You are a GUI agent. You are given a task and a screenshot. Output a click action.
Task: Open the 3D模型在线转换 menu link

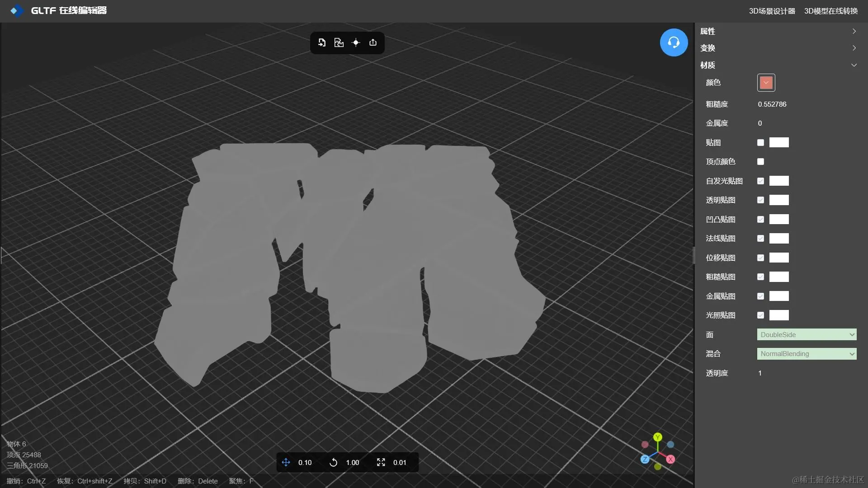click(830, 11)
